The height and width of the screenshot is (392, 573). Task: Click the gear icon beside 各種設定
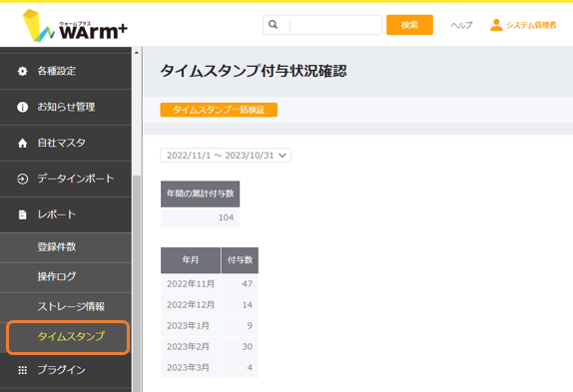pyautogui.click(x=23, y=71)
